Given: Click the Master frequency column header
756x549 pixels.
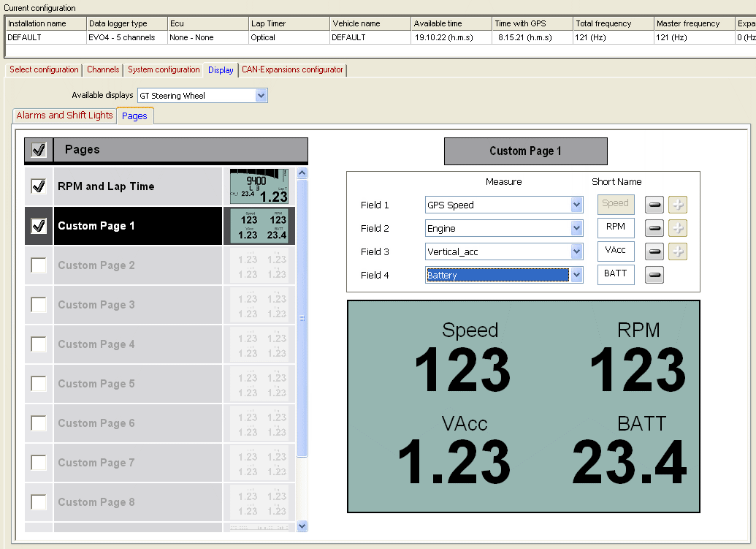Looking at the screenshot, I should pyautogui.click(x=695, y=23).
